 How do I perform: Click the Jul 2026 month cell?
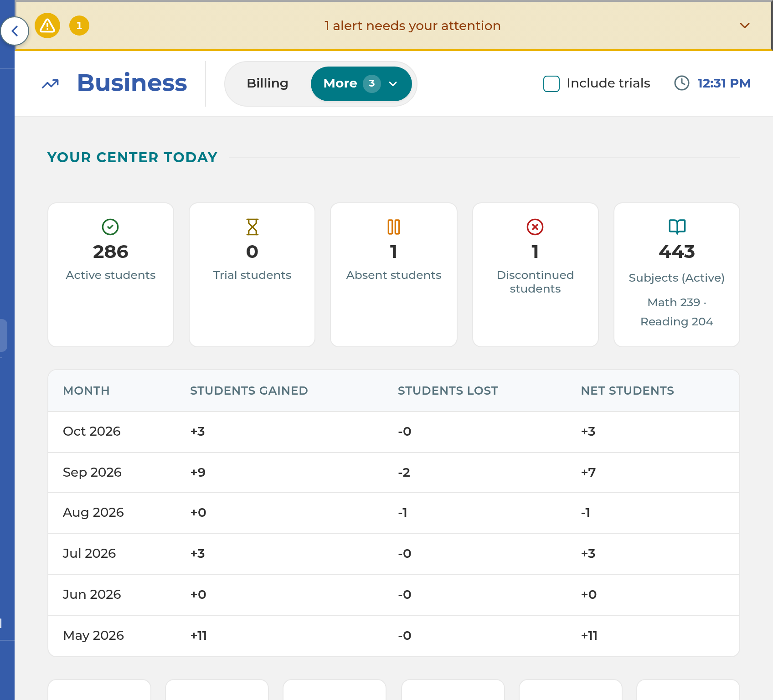coord(89,553)
